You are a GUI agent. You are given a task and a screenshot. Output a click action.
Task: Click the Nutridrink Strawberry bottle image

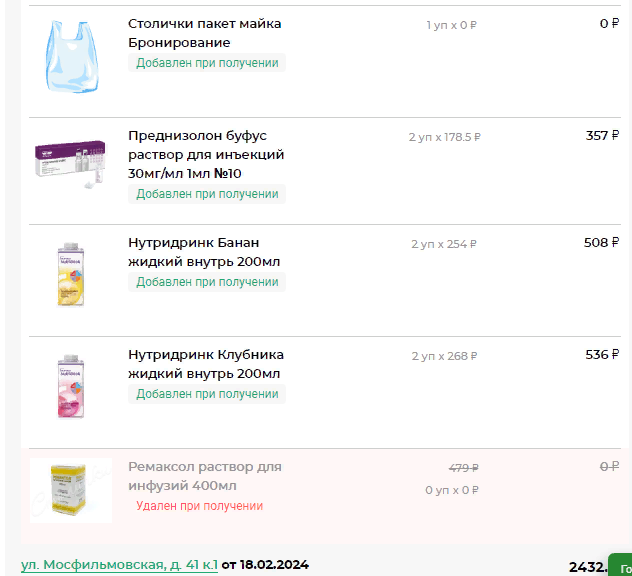pos(69,385)
